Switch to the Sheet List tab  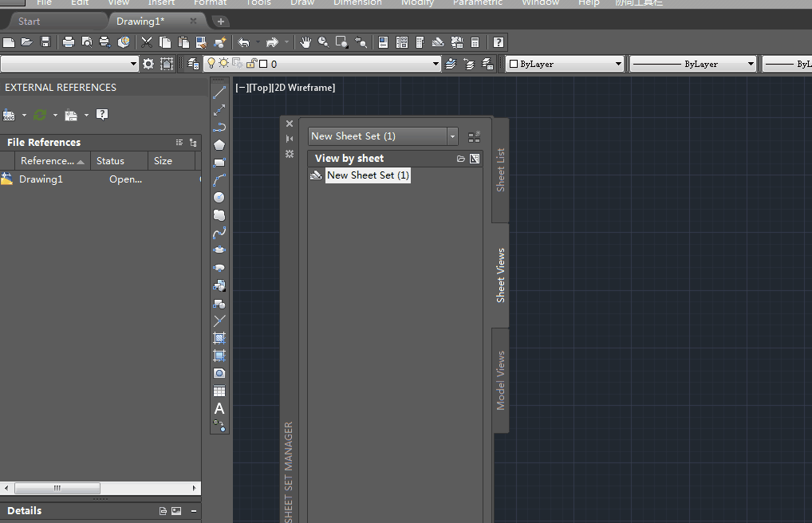pyautogui.click(x=500, y=169)
